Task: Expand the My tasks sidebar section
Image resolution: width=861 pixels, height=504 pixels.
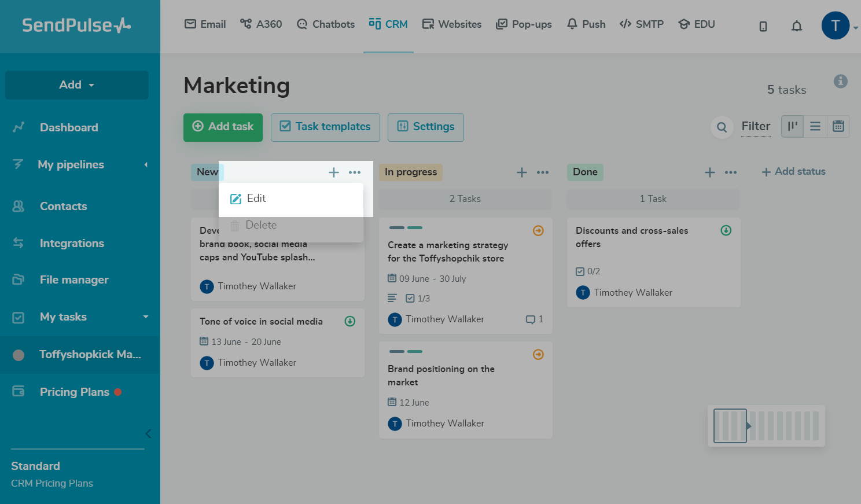Action: [146, 317]
